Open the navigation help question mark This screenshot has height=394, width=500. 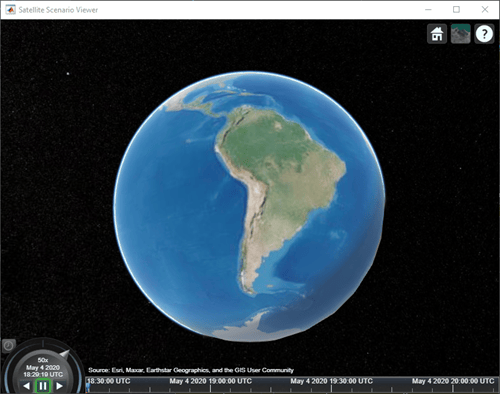[484, 34]
